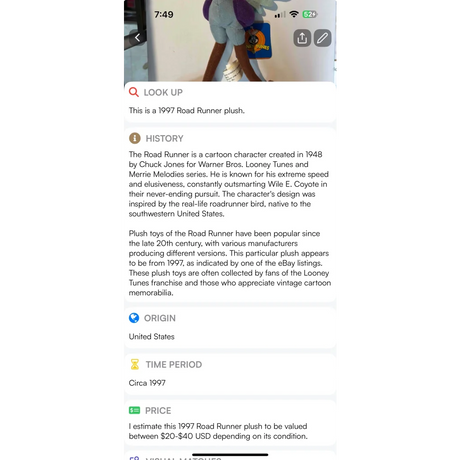Tap the blue Origin globe icon
The image size is (460, 460).
[x=134, y=318]
